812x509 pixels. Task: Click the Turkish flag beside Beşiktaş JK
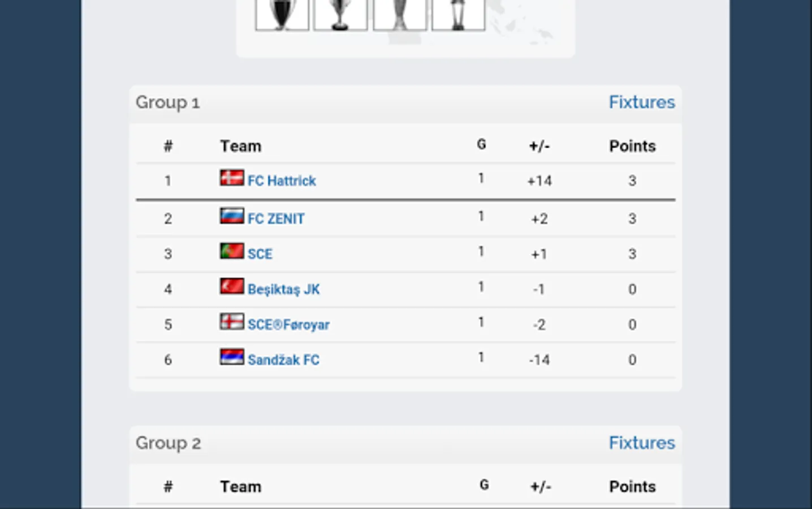232,287
